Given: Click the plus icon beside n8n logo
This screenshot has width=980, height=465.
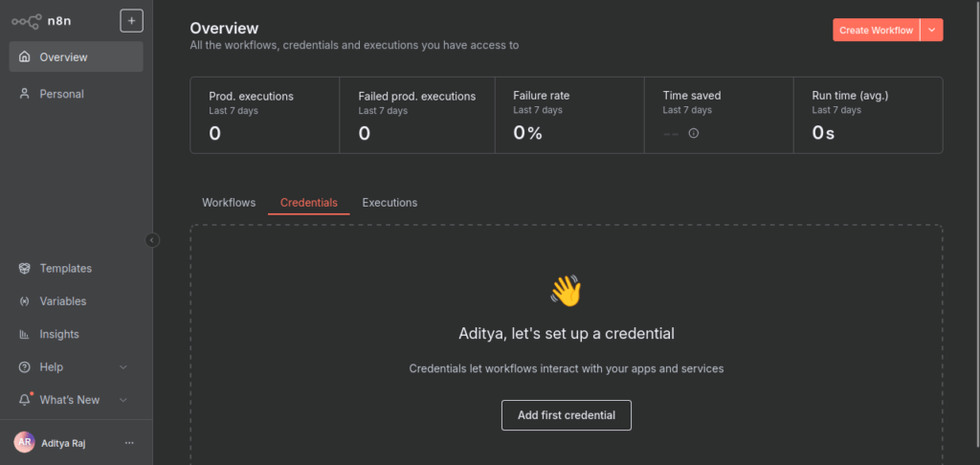Looking at the screenshot, I should (x=131, y=20).
